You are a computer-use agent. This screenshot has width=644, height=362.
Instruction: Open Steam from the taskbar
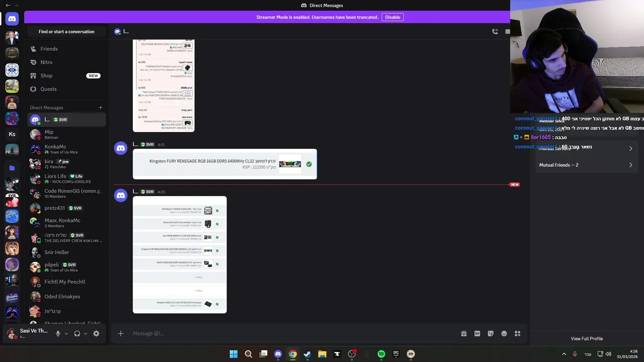click(307, 354)
